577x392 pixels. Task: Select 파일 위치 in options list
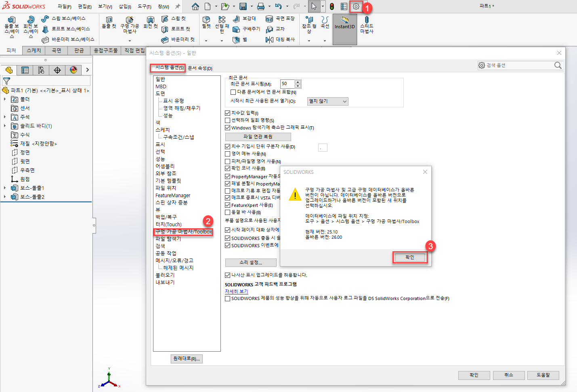(166, 188)
